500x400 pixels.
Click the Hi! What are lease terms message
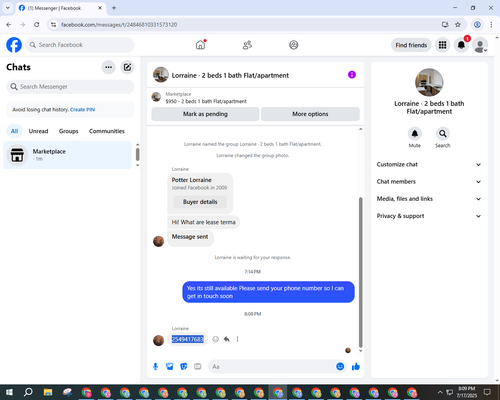pos(203,222)
